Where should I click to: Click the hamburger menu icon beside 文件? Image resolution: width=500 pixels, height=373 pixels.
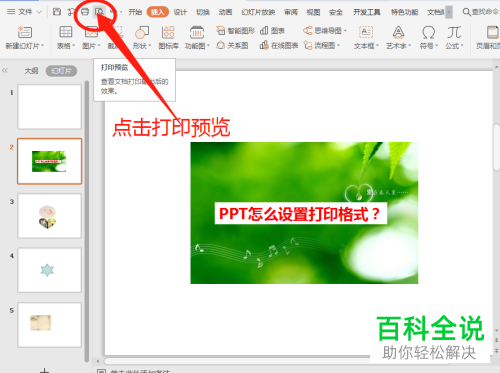click(11, 12)
